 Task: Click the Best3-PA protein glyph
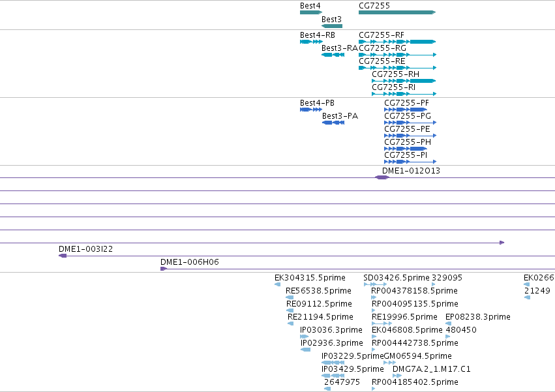click(x=333, y=123)
